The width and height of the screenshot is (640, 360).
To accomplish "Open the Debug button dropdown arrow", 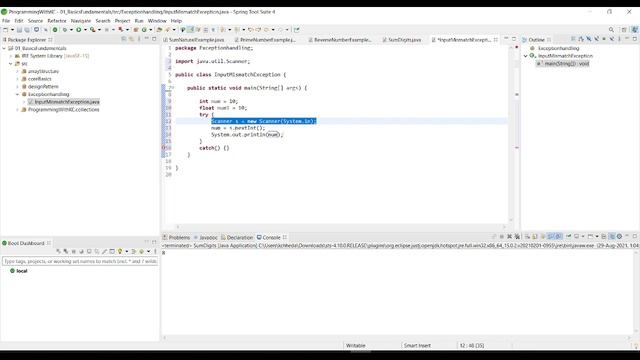I will 71,30.
